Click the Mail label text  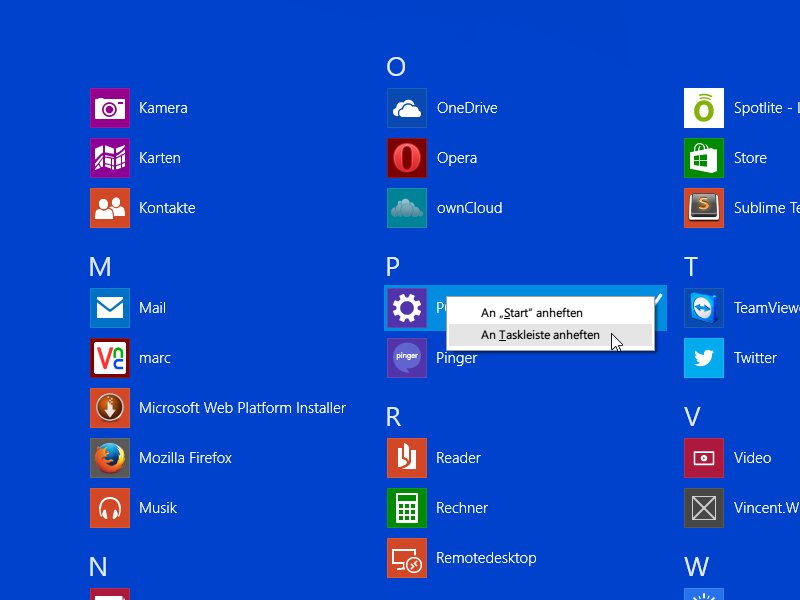tap(152, 308)
